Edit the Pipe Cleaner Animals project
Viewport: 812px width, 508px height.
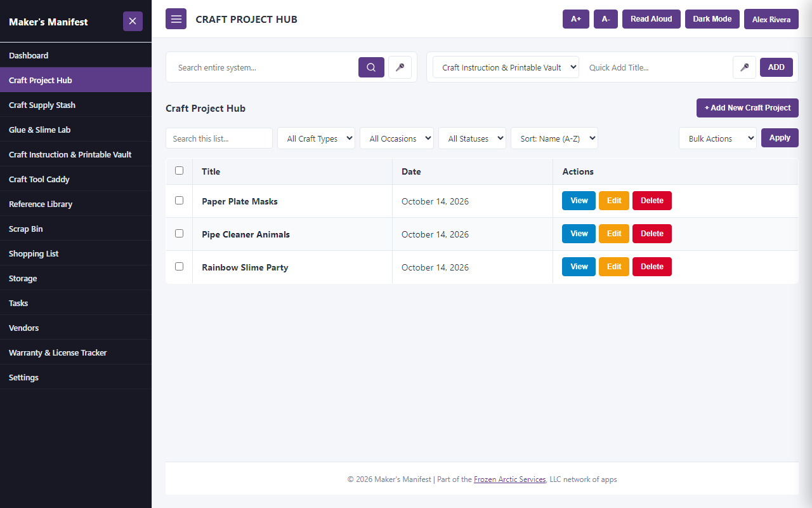(x=614, y=233)
